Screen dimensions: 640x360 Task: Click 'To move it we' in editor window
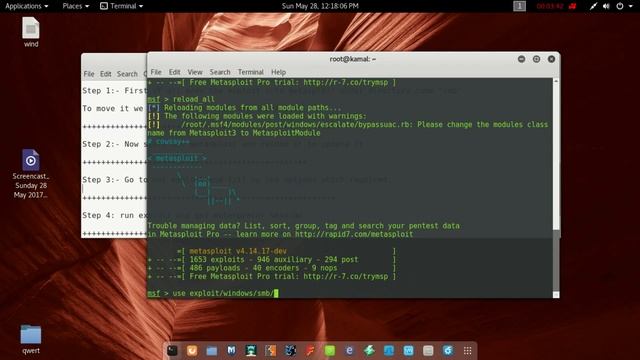pyautogui.click(x=113, y=109)
